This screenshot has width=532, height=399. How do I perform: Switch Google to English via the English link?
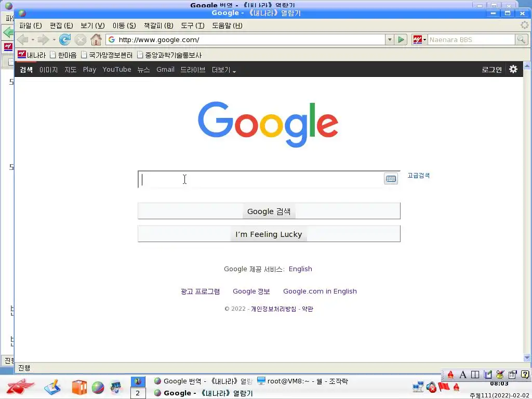(x=300, y=269)
